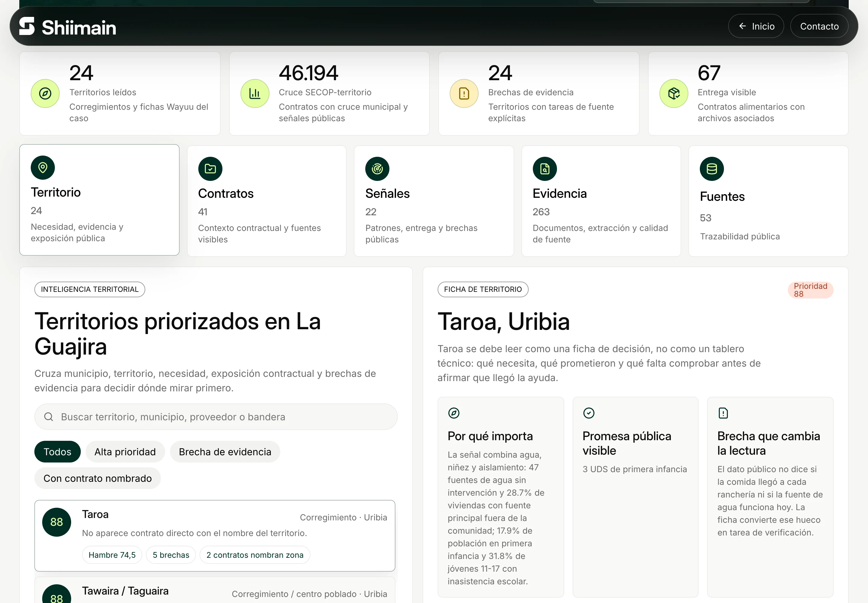Click the check circle icon above Promesa pública visible

click(x=589, y=413)
